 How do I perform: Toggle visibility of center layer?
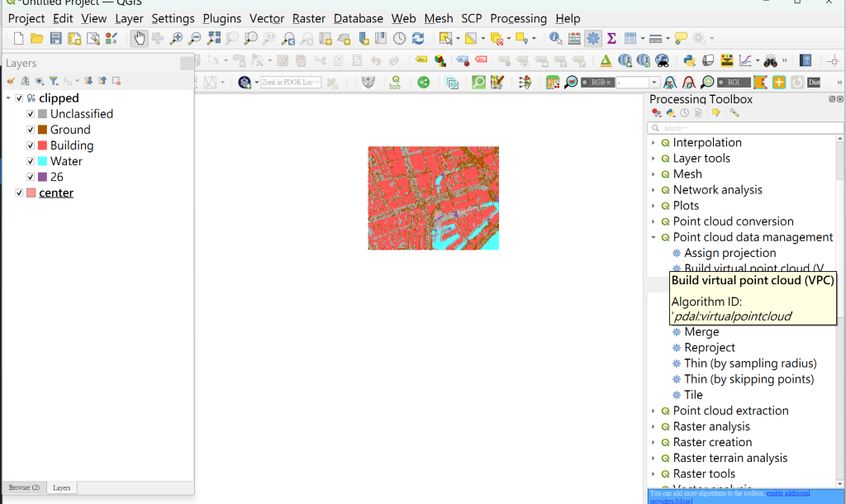20,193
